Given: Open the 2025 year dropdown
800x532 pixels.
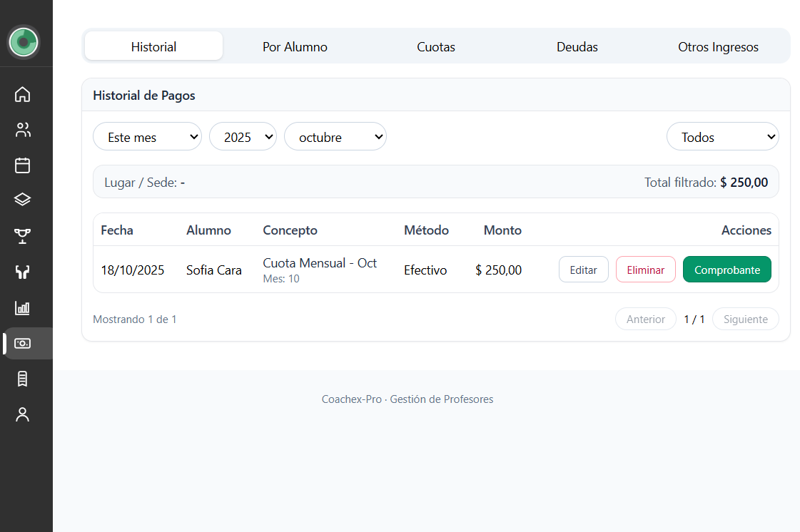Looking at the screenshot, I should pyautogui.click(x=242, y=137).
